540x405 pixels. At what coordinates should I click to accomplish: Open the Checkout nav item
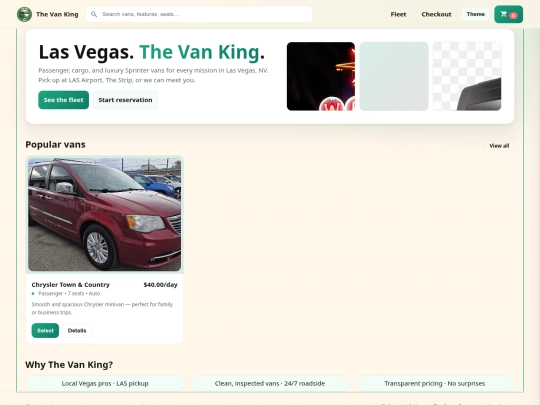click(436, 14)
